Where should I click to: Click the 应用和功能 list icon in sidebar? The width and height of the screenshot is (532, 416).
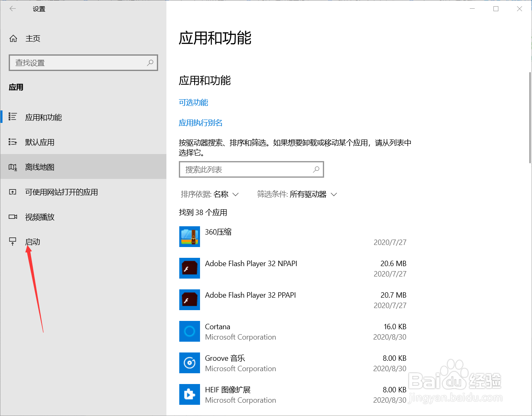13,117
